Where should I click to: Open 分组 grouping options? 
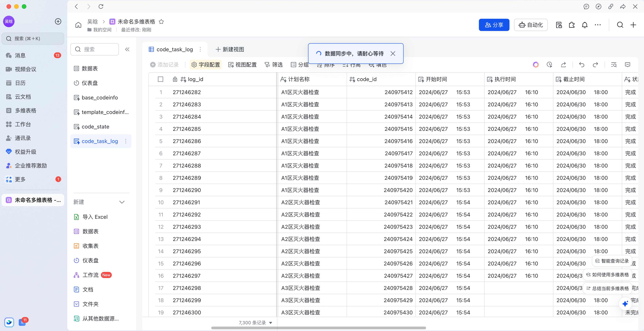[x=300, y=65]
